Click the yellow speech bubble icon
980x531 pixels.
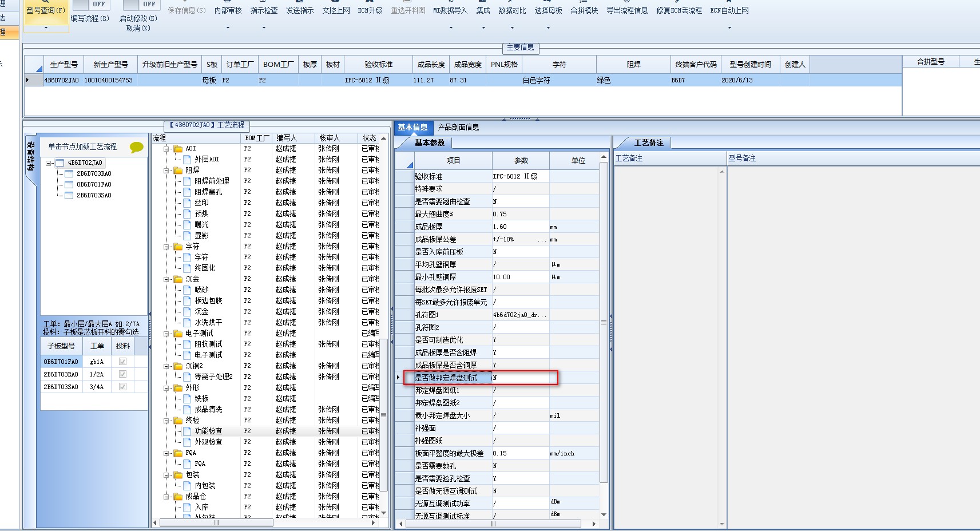[137, 147]
